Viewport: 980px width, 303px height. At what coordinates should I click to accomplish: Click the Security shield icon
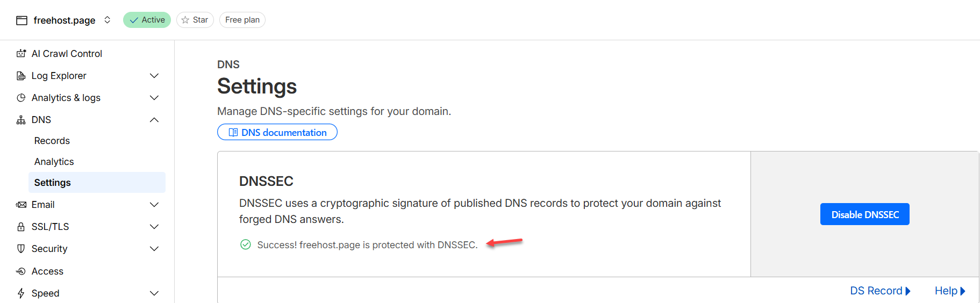point(21,249)
